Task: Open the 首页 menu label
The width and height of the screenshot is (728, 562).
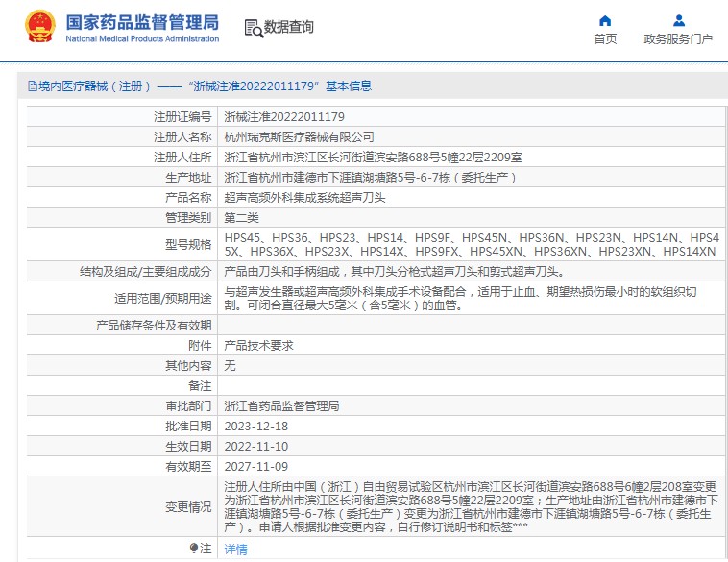Action: (x=605, y=39)
